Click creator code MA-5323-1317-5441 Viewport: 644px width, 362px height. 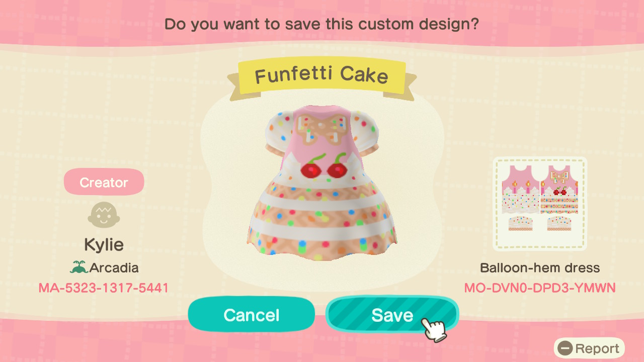click(104, 288)
